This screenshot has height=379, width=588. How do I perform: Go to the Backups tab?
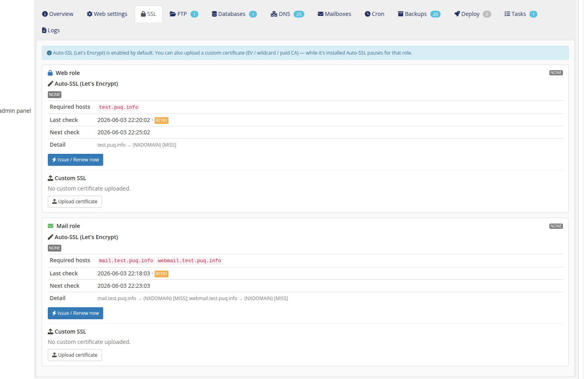coord(419,14)
